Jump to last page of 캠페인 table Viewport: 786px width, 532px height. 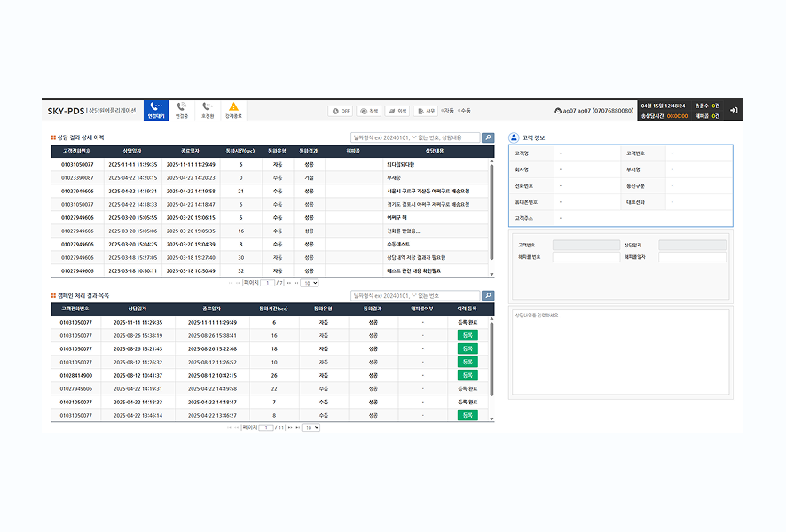coord(298,427)
